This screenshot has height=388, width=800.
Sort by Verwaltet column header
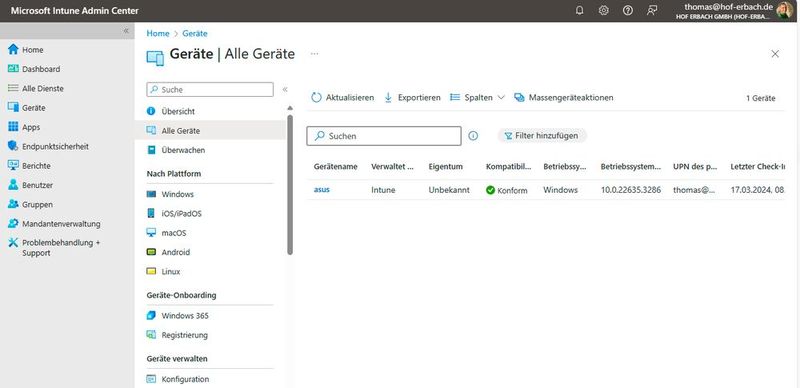point(392,167)
